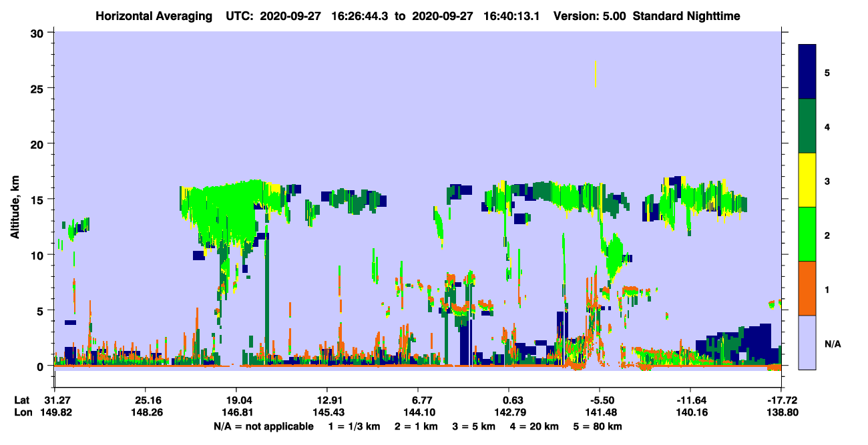
Task: Click the orange legend swatch labeled 1
Action: 807,288
